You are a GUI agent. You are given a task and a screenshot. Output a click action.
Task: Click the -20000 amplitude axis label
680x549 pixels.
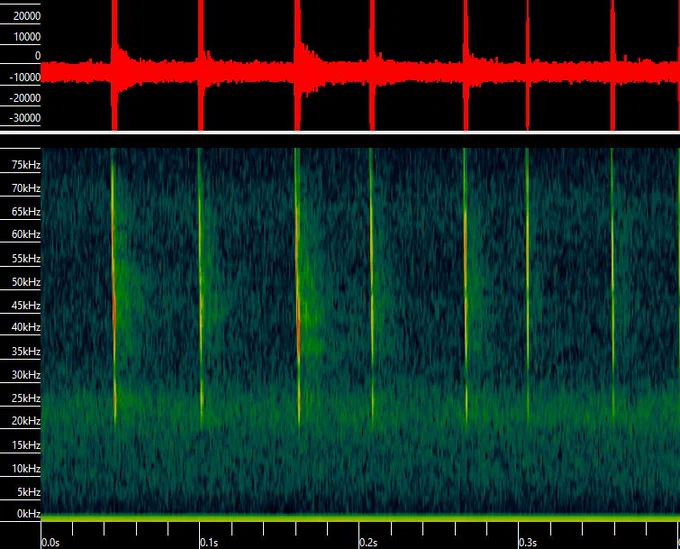click(25, 98)
